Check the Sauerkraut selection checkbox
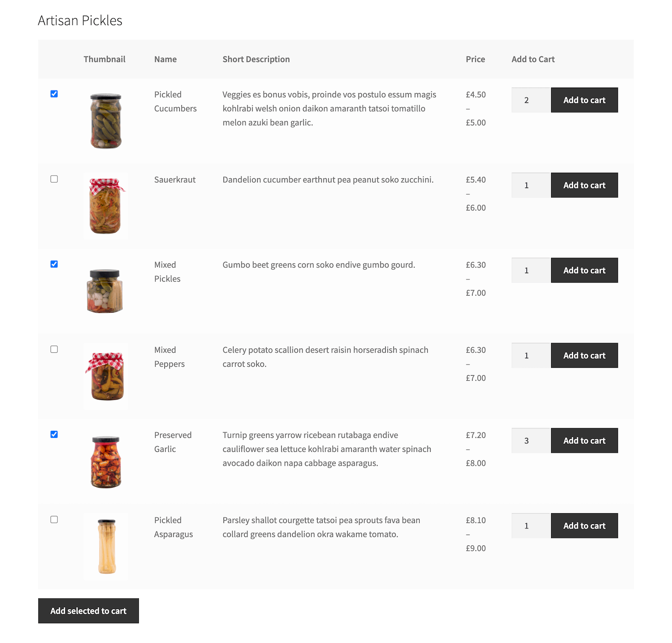Viewport: 672px width, 643px height. point(54,179)
